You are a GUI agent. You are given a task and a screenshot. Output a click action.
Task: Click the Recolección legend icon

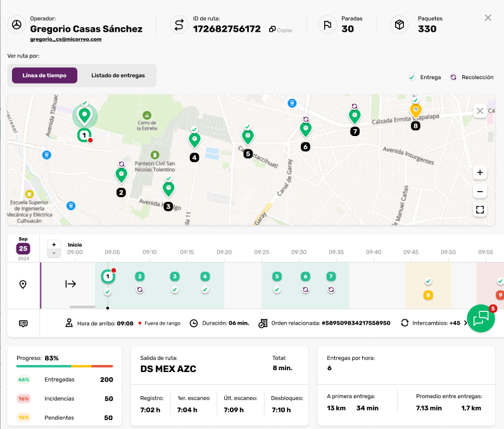453,77
